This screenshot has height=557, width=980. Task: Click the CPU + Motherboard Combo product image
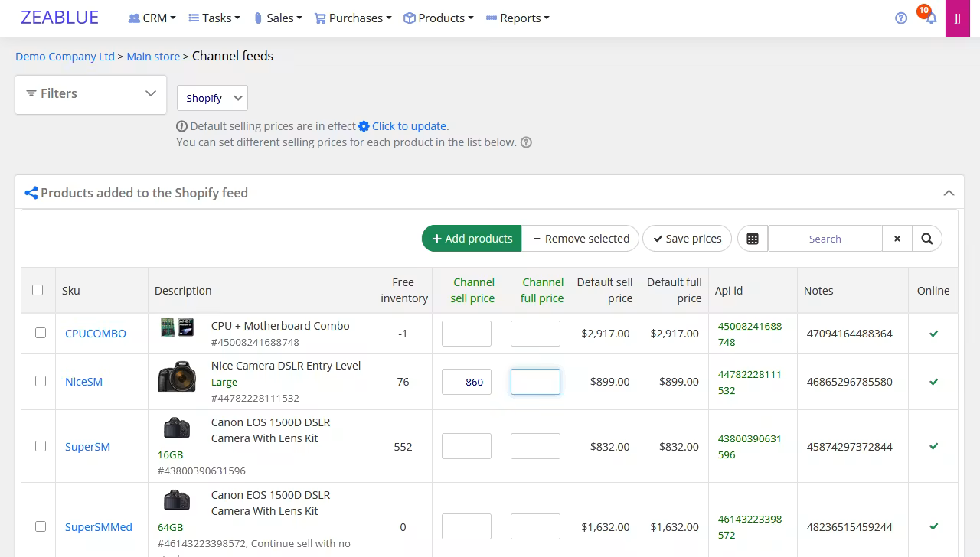[x=177, y=327]
